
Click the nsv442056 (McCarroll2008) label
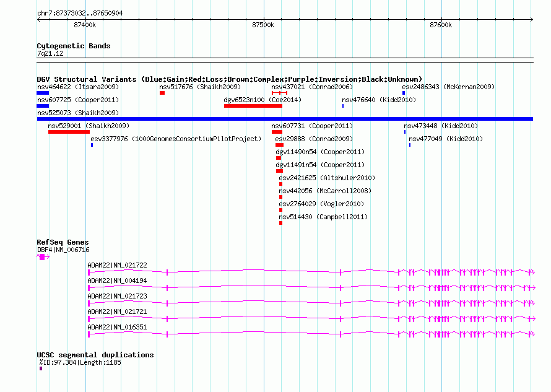click(x=325, y=191)
